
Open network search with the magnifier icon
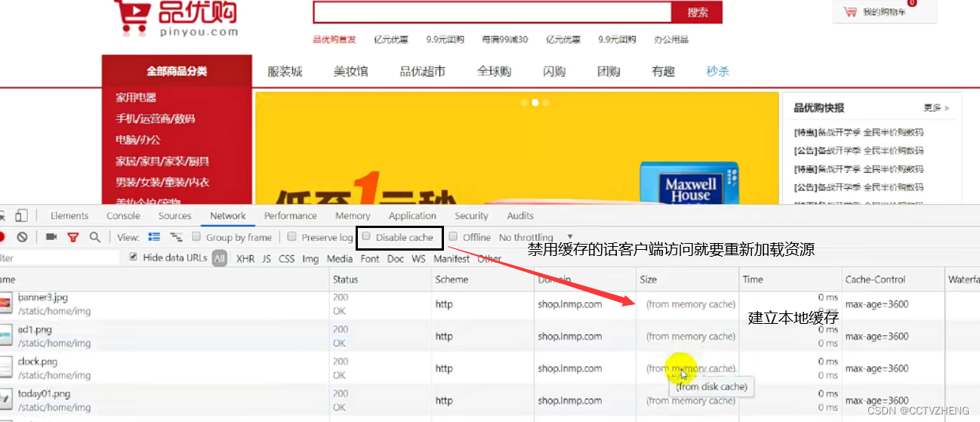[x=95, y=237]
